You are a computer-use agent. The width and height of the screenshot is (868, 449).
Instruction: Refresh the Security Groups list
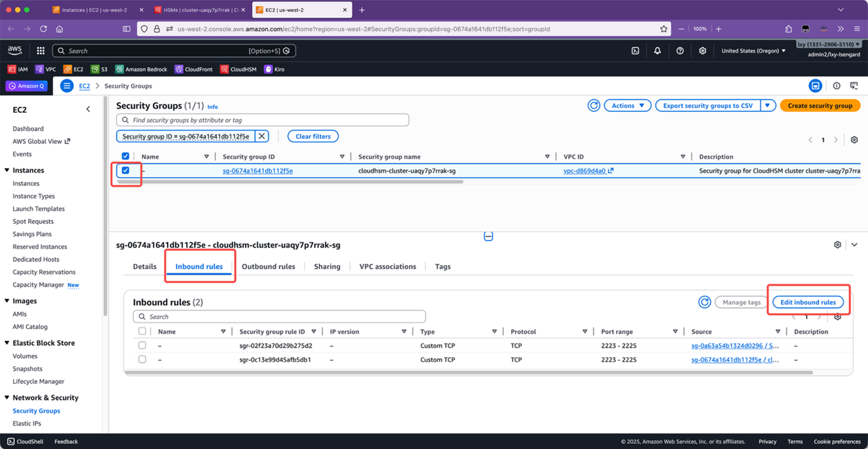(594, 106)
